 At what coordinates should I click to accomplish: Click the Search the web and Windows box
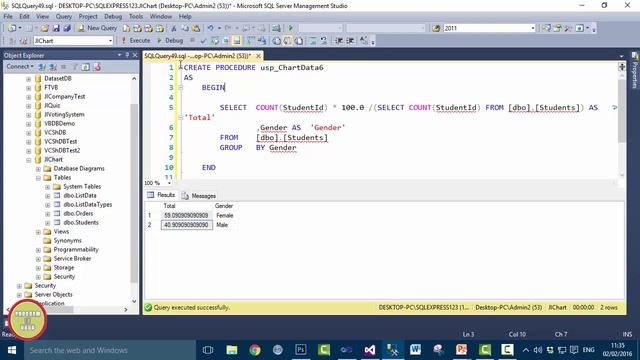point(110,350)
